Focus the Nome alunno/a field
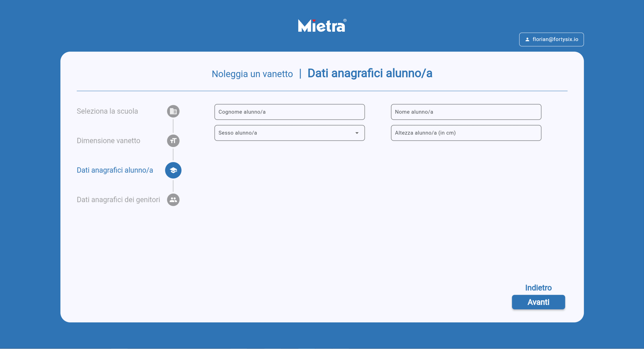 466,112
